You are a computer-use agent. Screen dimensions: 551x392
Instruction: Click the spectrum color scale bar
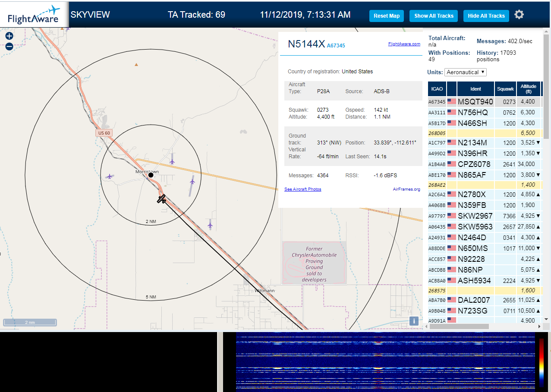coord(542,362)
